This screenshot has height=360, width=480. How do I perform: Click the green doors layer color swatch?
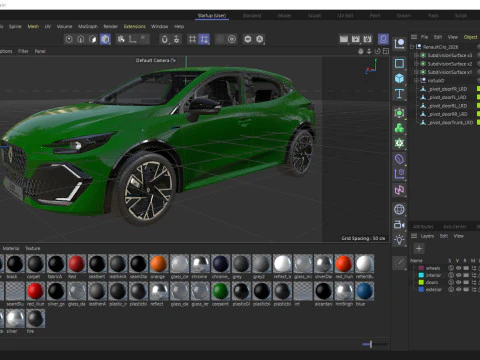pyautogui.click(x=421, y=282)
